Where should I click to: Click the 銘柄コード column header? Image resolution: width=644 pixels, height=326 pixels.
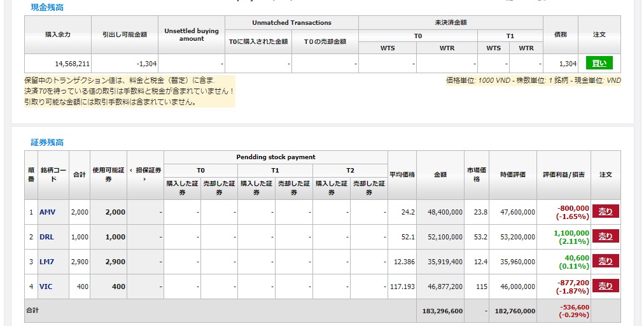tap(54, 174)
